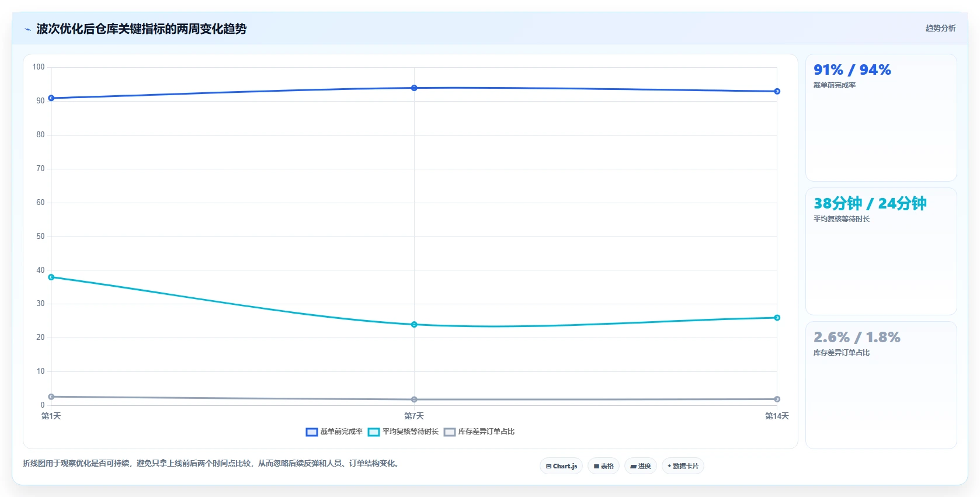The height and width of the screenshot is (497, 980).
Task: Click the 库存差异订单占比 point at 第1天
Action: [51, 397]
